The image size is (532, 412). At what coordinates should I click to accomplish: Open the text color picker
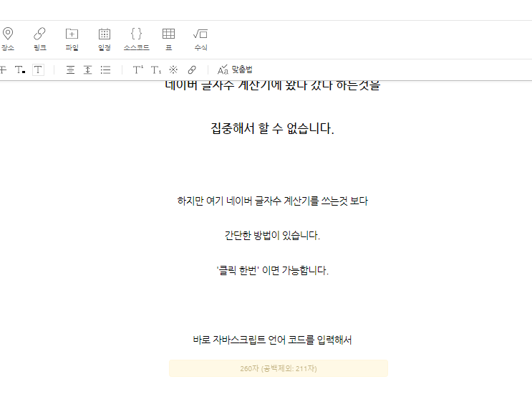click(20, 70)
